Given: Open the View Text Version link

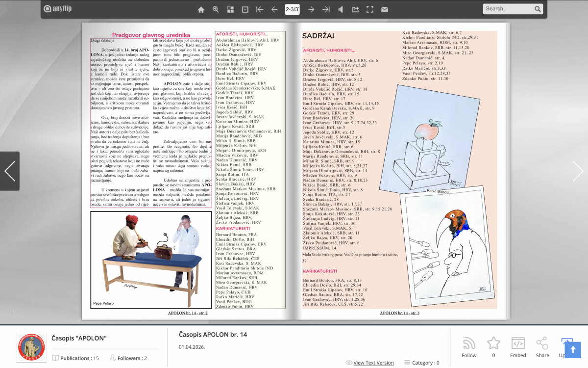Looking at the screenshot, I should pos(373,363).
